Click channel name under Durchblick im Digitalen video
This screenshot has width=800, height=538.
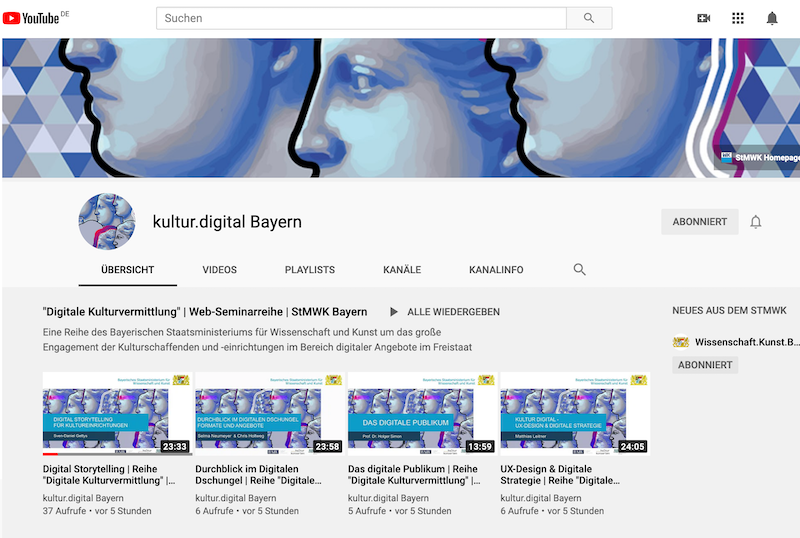point(236,498)
